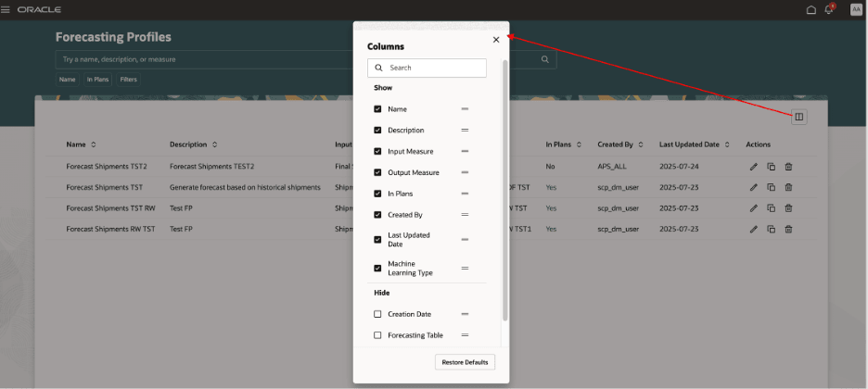
Task: Click the reorder handle for Output Measure
Action: pos(465,172)
